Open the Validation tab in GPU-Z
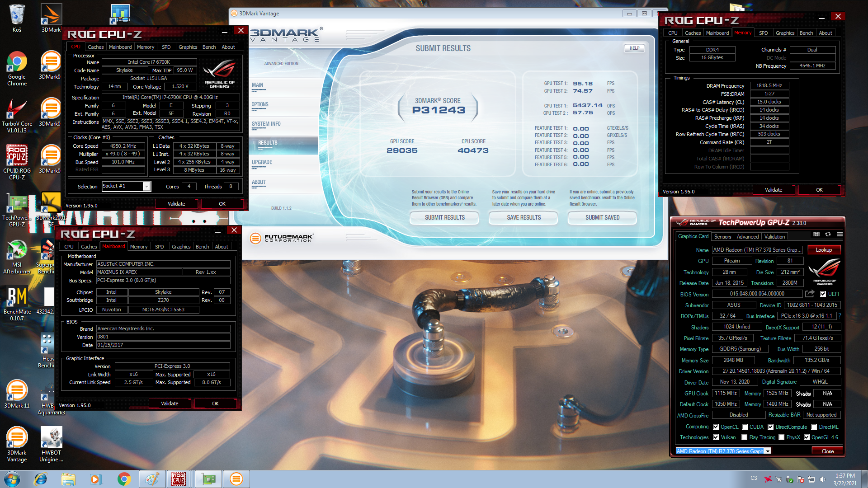 click(774, 237)
